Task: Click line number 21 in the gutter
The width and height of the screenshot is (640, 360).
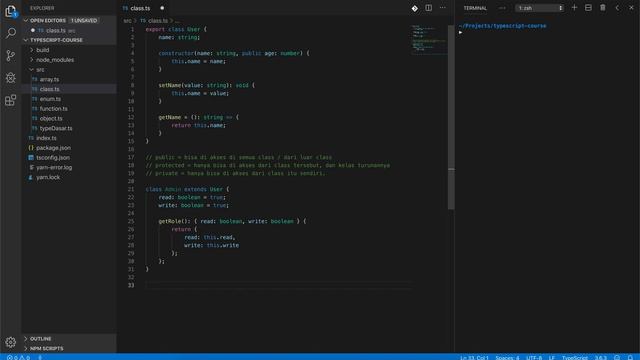Action: 131,189
